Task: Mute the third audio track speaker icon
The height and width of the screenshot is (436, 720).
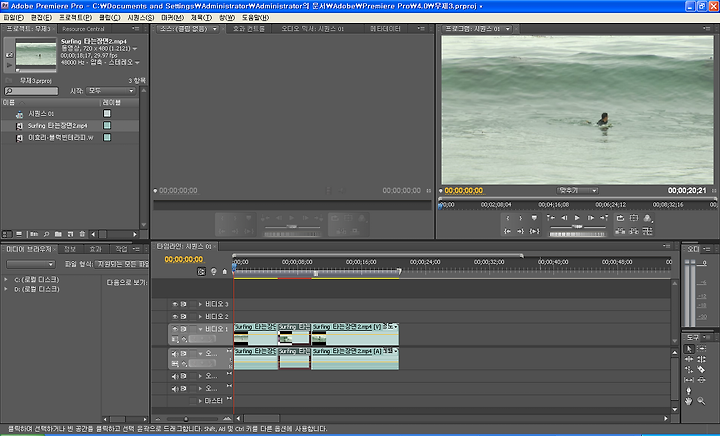Action: [x=175, y=388]
